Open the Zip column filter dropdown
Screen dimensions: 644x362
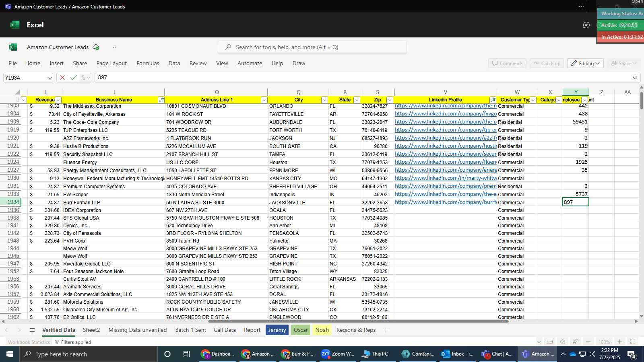(x=390, y=100)
